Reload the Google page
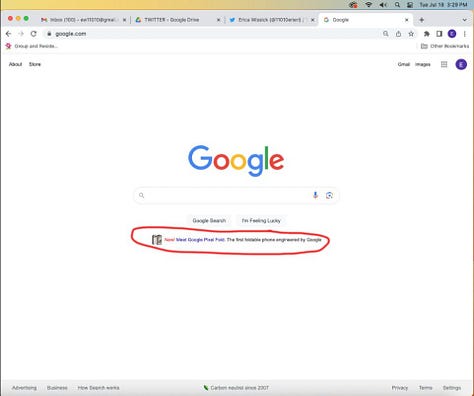The image size is (474, 396). coord(33,34)
